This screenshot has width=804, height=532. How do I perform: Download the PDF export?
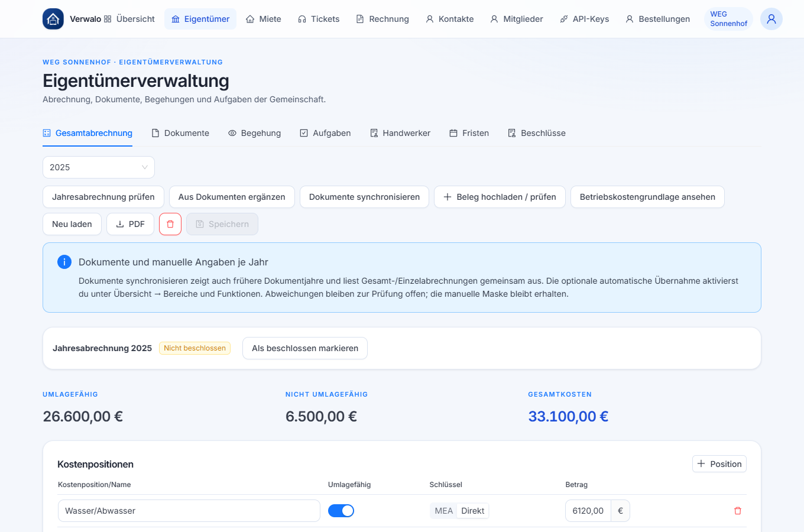pos(130,224)
